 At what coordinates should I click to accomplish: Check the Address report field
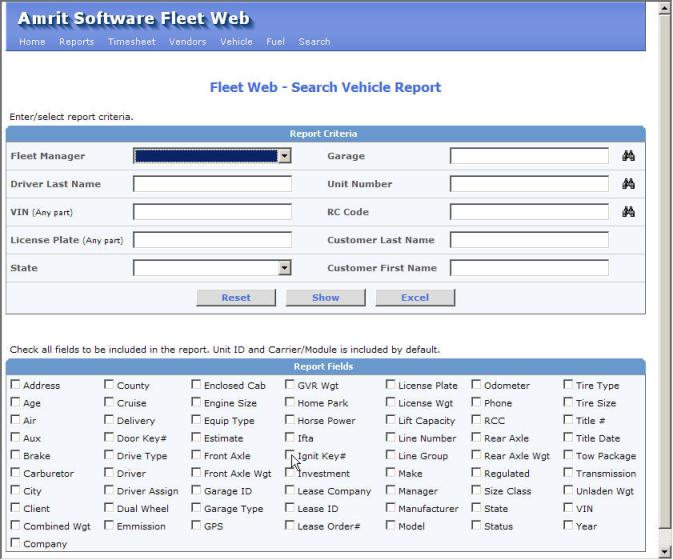tap(15, 384)
